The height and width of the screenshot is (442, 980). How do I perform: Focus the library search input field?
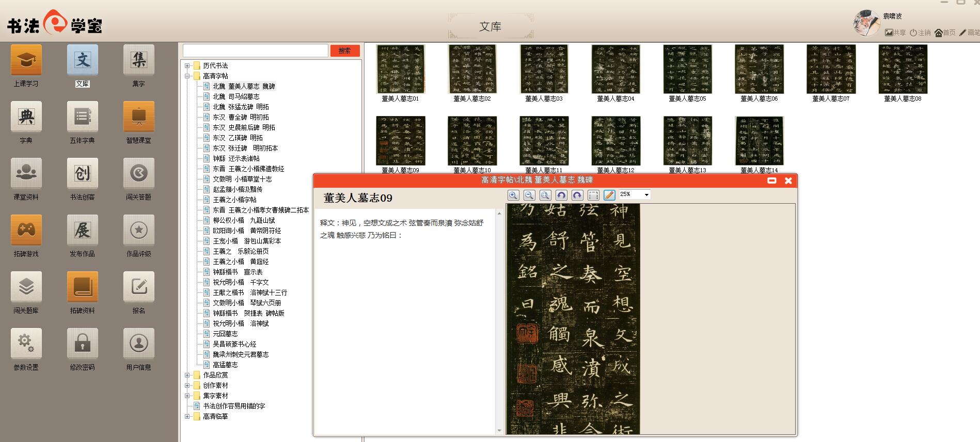point(256,51)
